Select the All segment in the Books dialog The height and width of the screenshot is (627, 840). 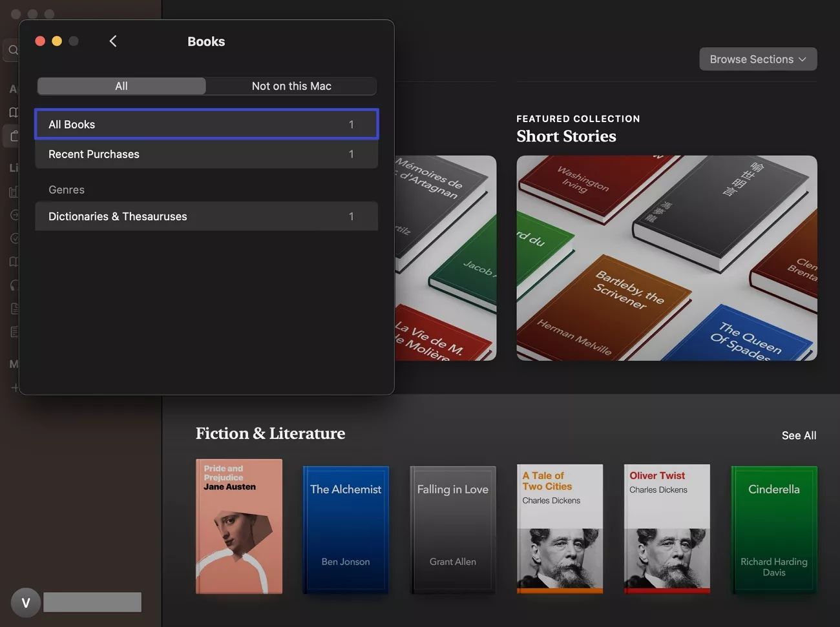click(121, 86)
